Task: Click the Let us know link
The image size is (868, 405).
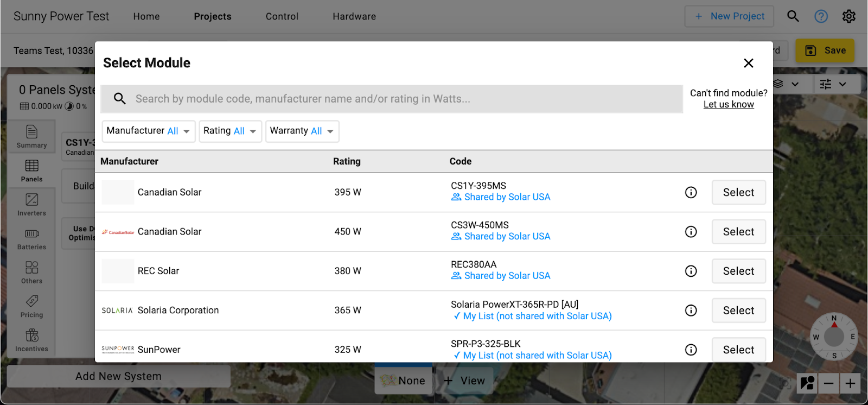Action: point(729,105)
